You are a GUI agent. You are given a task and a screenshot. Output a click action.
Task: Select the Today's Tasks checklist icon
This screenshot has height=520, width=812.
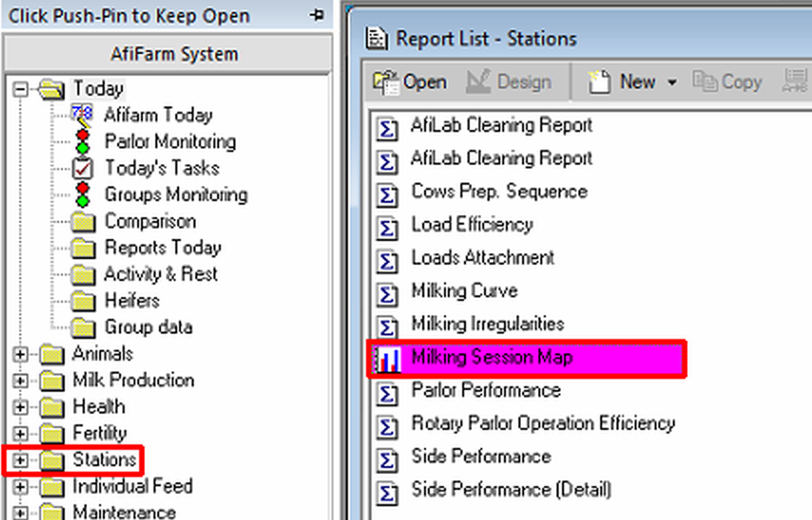click(x=83, y=168)
